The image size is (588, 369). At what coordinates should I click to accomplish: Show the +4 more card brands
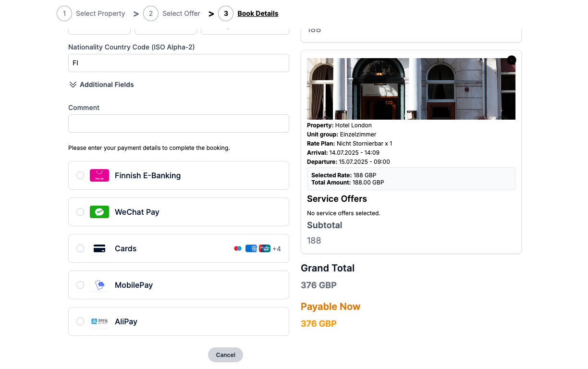pyautogui.click(x=277, y=249)
